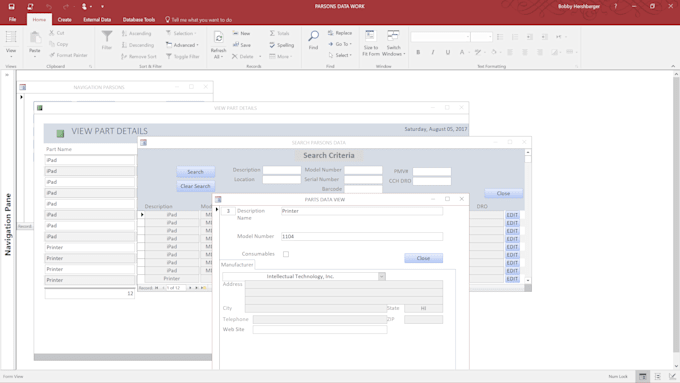Click the PMV# search field
This screenshot has height=383, width=680.
(x=432, y=171)
